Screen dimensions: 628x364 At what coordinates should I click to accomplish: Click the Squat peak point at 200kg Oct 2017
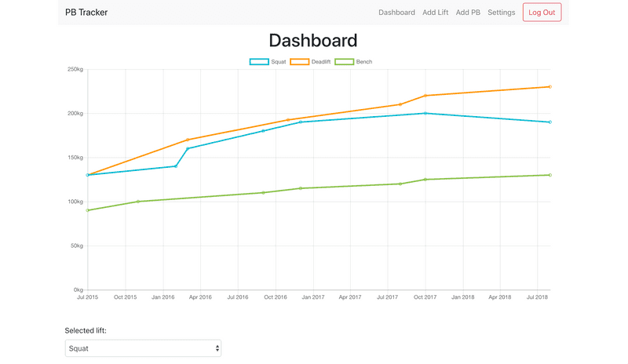click(425, 113)
